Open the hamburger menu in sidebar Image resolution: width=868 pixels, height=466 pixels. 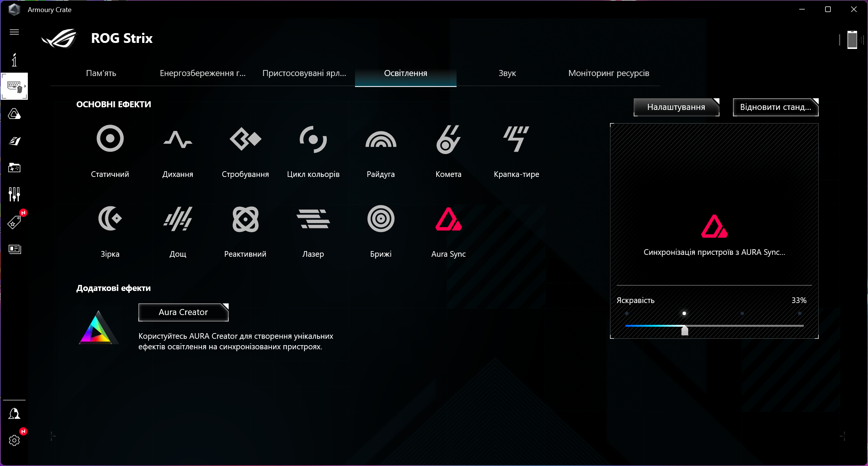pos(14,32)
